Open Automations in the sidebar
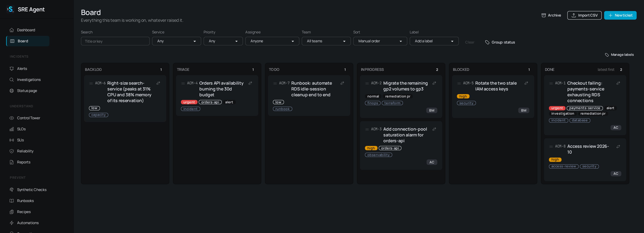 [27, 223]
